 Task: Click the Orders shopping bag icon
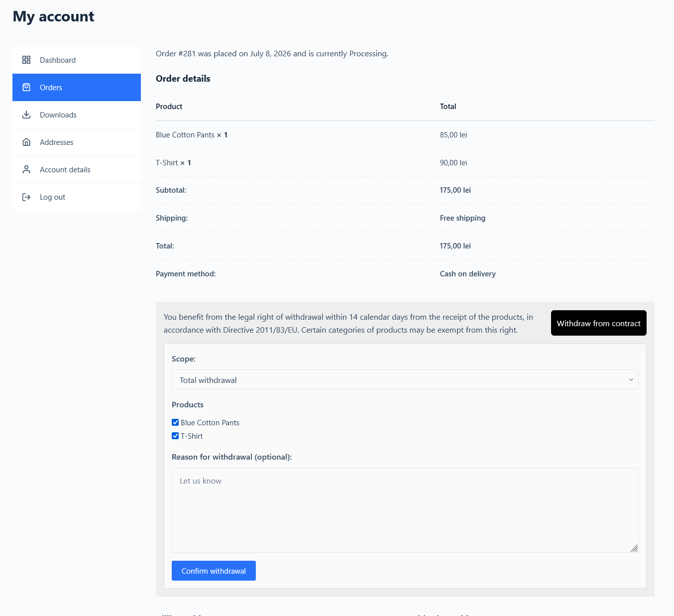26,87
